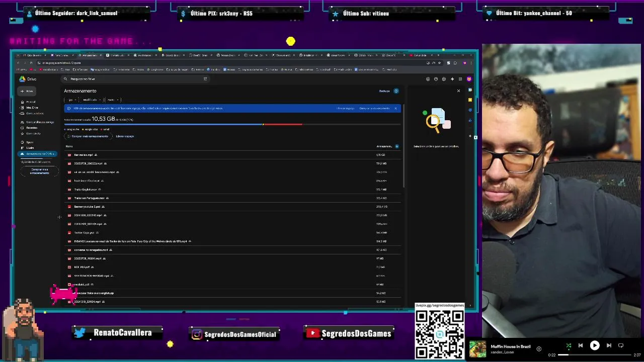Dismiss the blue storage warning banner
This screenshot has height=362, width=644.
point(395,108)
